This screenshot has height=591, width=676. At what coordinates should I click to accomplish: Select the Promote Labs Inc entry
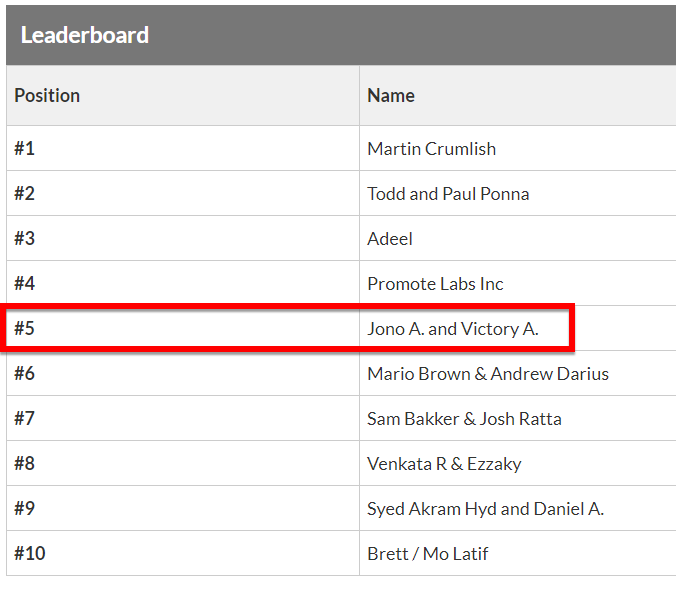coord(435,284)
